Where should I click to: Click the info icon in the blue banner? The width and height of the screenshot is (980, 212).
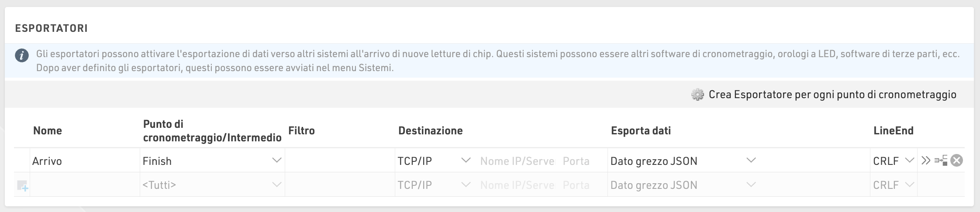tap(22, 56)
